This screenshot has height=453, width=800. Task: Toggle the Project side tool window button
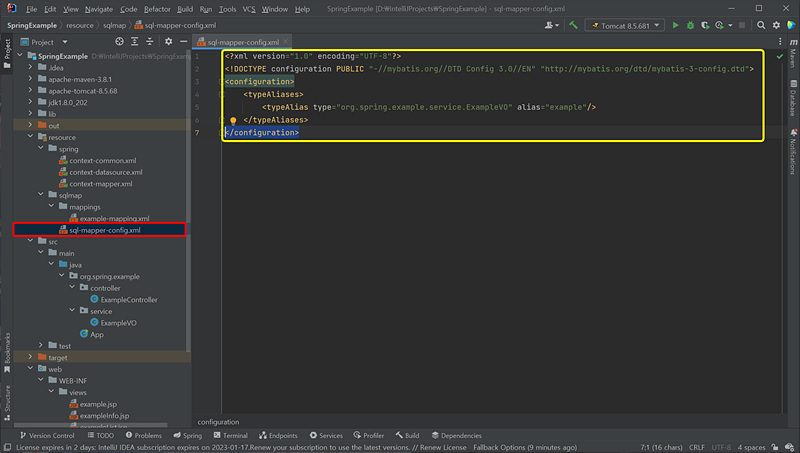point(7,54)
